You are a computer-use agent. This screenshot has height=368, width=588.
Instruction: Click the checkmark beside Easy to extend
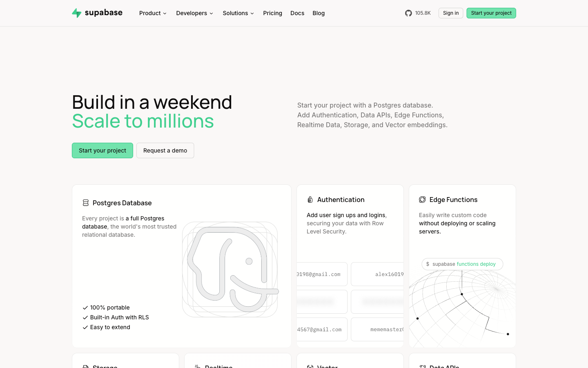point(85,327)
